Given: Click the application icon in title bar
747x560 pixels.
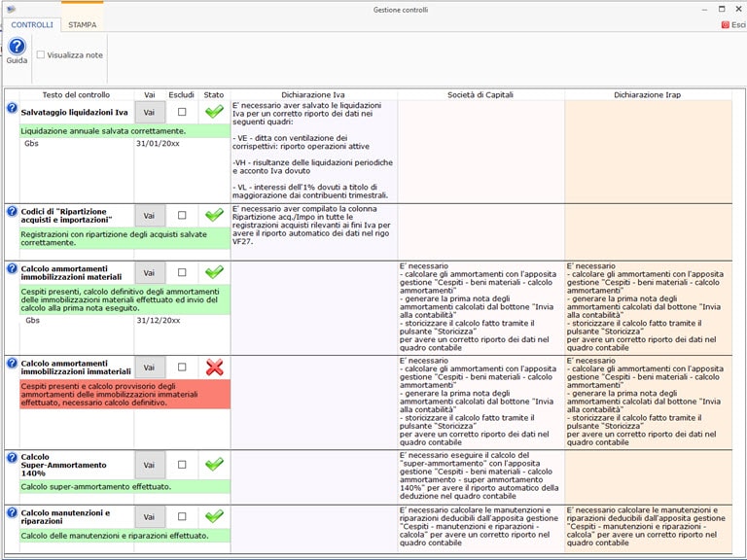Looking at the screenshot, I should (11, 9).
